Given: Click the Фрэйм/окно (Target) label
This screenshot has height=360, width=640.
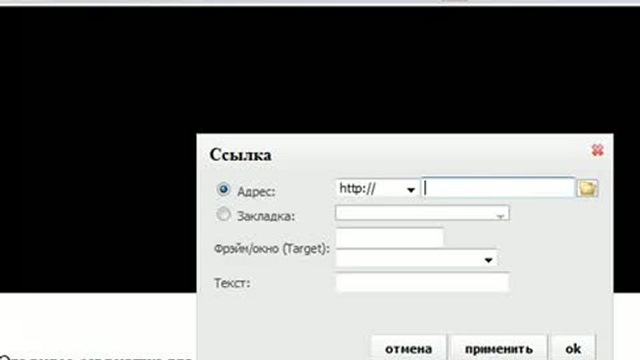Looking at the screenshot, I should pyautogui.click(x=272, y=249).
